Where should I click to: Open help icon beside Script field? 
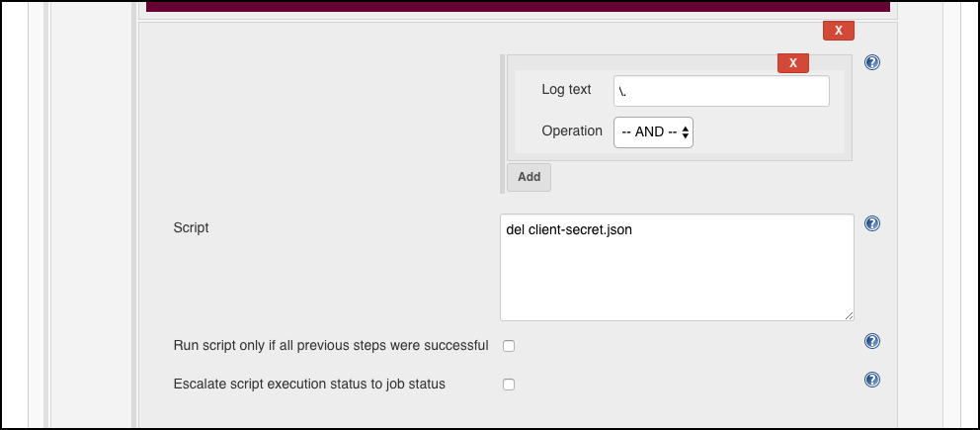pos(872,223)
